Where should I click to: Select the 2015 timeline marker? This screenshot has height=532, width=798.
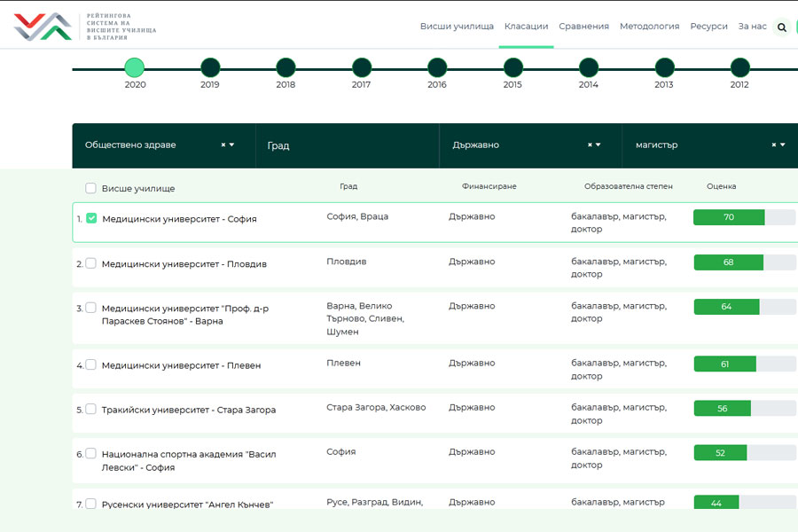click(513, 67)
